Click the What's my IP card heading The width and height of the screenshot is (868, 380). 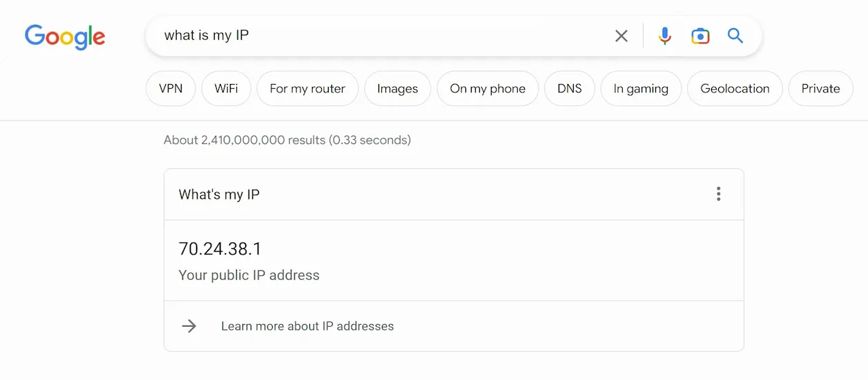[219, 194]
